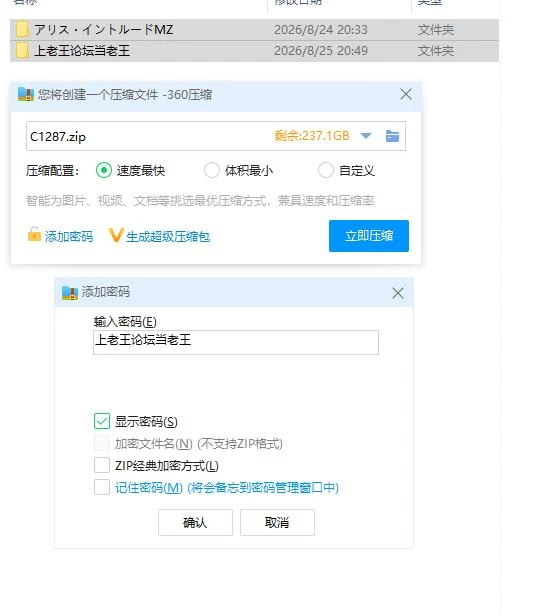Click the orange lock icon beside 添加密码
Viewport: 555px width, 616px height.
pyautogui.click(x=34, y=234)
